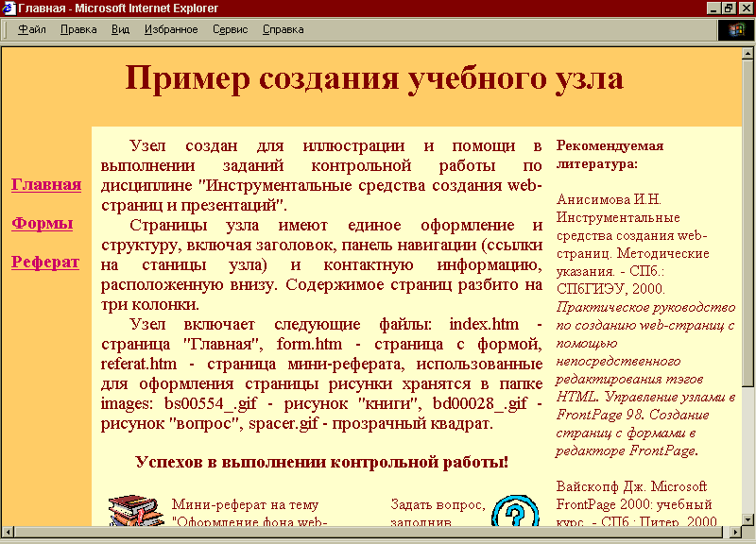The image size is (756, 544).
Task: Click the stack of books image
Action: coord(135,510)
